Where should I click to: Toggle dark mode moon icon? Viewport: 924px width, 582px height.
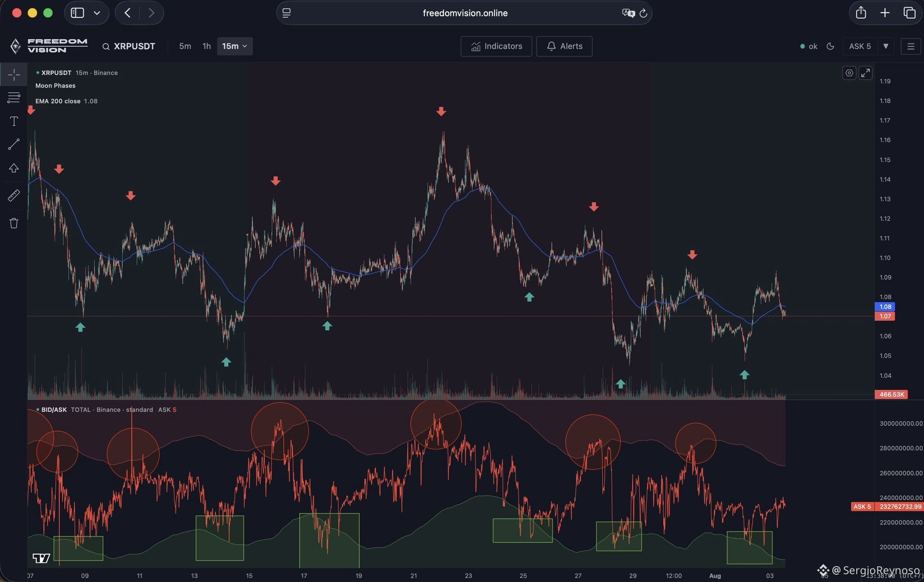click(x=830, y=46)
